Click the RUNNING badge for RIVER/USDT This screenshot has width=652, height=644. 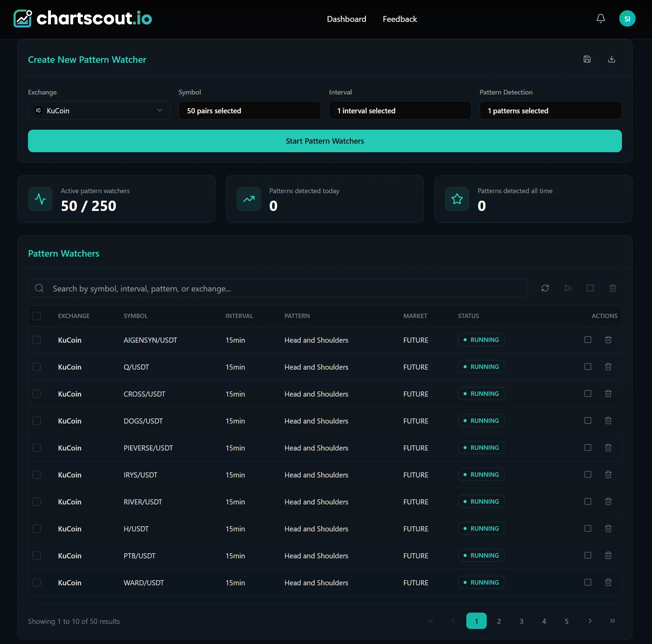(481, 501)
